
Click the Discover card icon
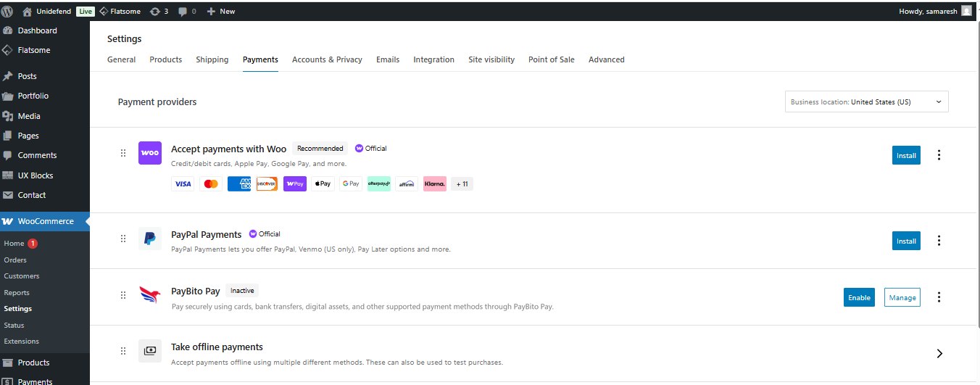click(267, 184)
